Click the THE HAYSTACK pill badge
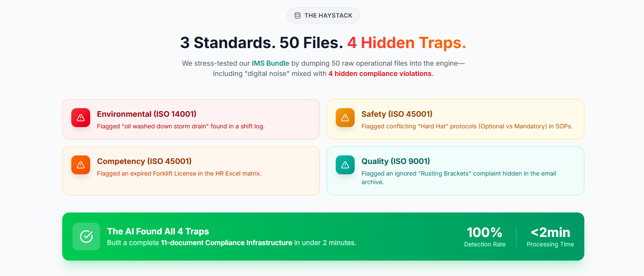 323,15
